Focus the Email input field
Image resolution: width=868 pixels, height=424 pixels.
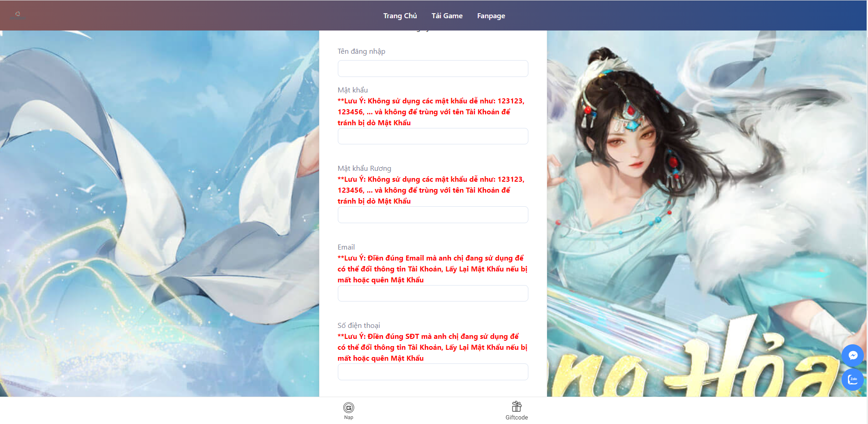(x=433, y=293)
